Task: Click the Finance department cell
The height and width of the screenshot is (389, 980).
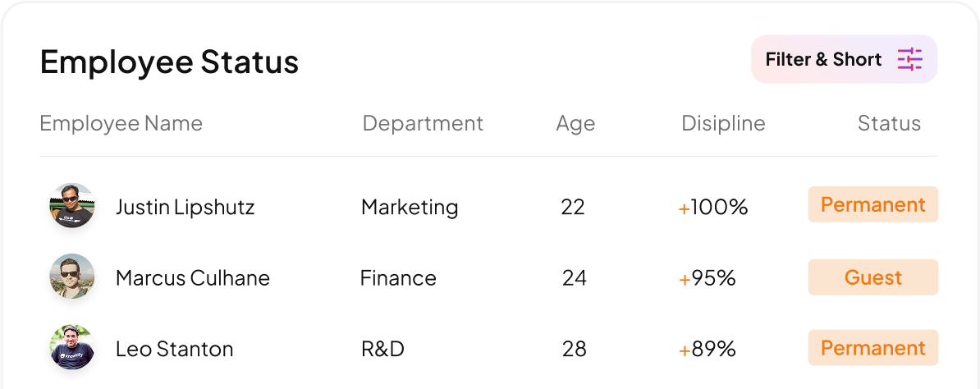Action: [398, 277]
